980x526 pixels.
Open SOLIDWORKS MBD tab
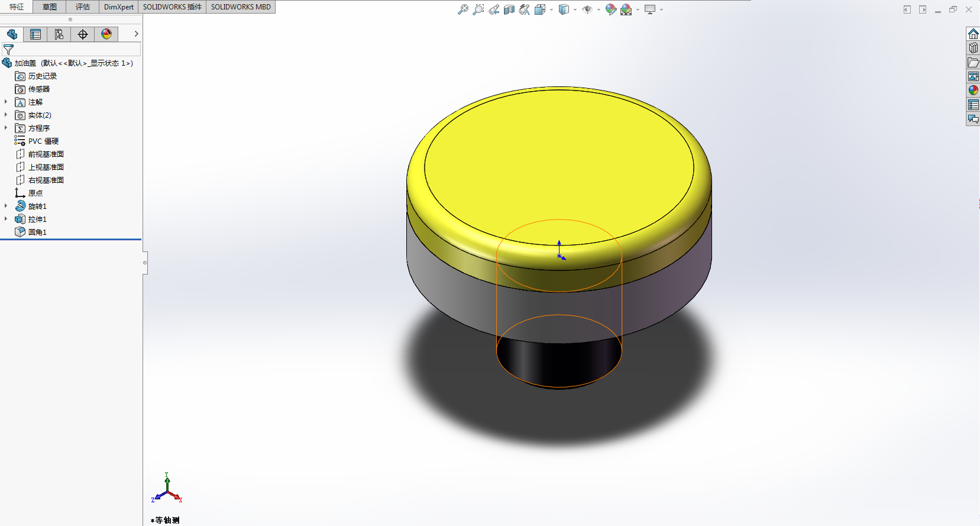tap(241, 7)
